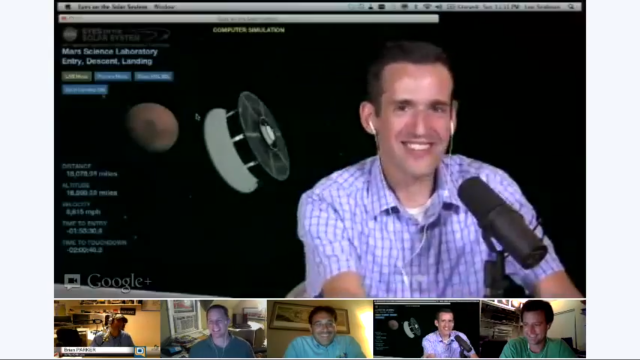Click the chat badge icon on Brian's thumbnail
Viewport: 640px width, 360px height.
[140, 351]
